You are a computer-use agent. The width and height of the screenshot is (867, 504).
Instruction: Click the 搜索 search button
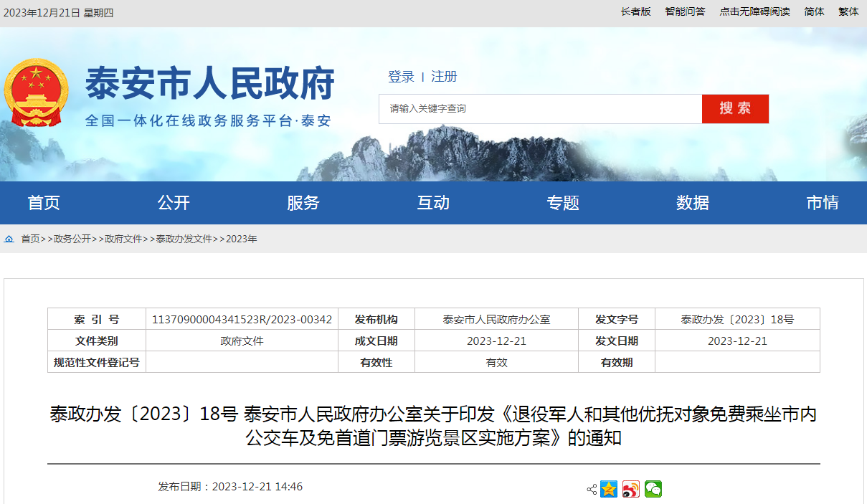(735, 109)
